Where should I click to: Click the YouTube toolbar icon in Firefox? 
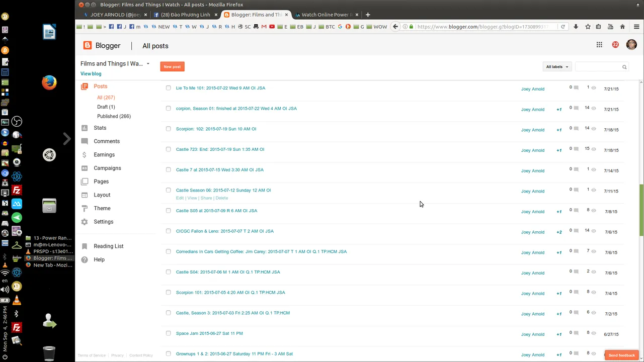tap(610, 27)
